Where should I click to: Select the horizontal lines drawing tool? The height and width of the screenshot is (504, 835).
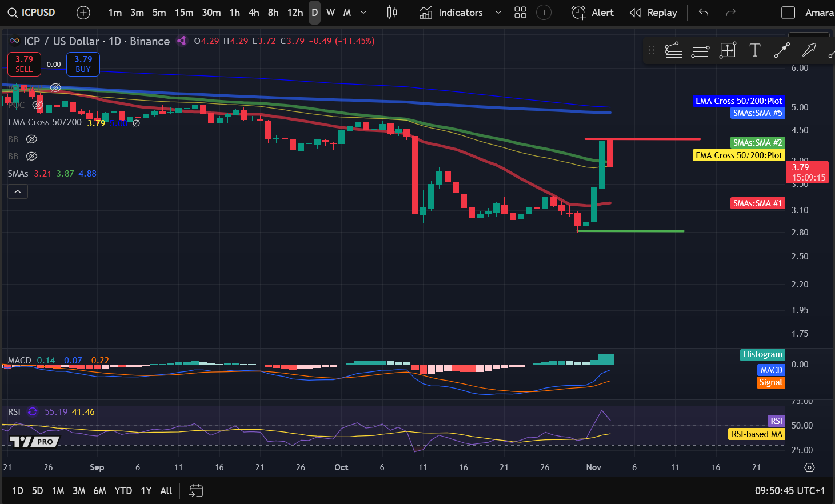tap(700, 50)
